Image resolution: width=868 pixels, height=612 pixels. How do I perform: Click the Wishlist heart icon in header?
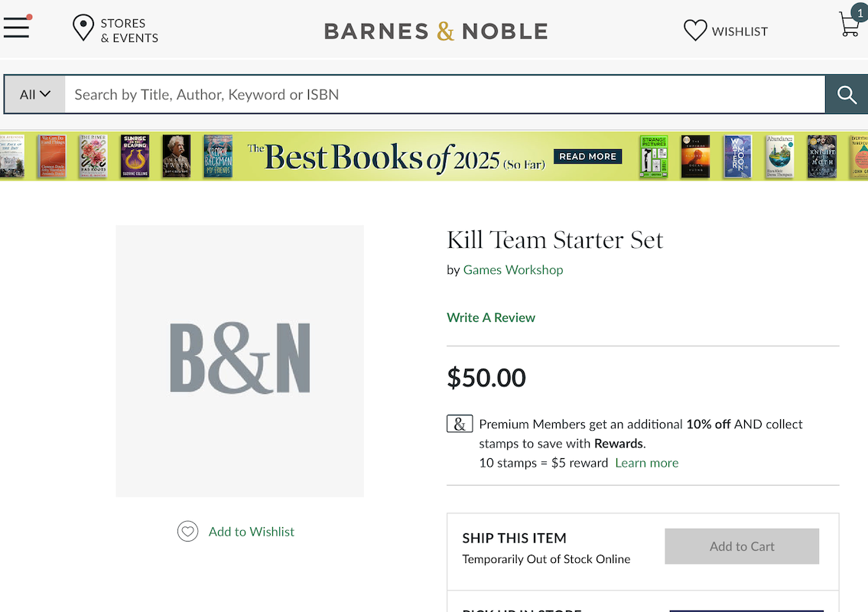[694, 31]
